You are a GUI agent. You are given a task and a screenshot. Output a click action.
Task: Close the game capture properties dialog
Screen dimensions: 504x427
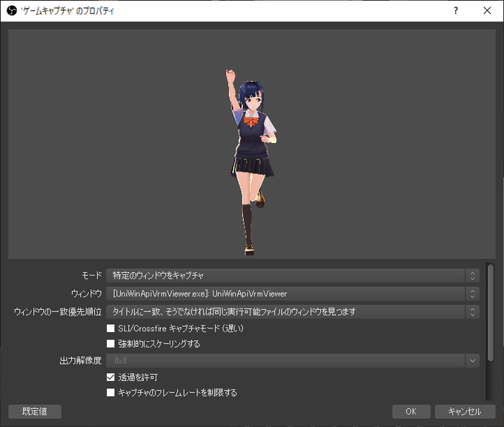(487, 11)
